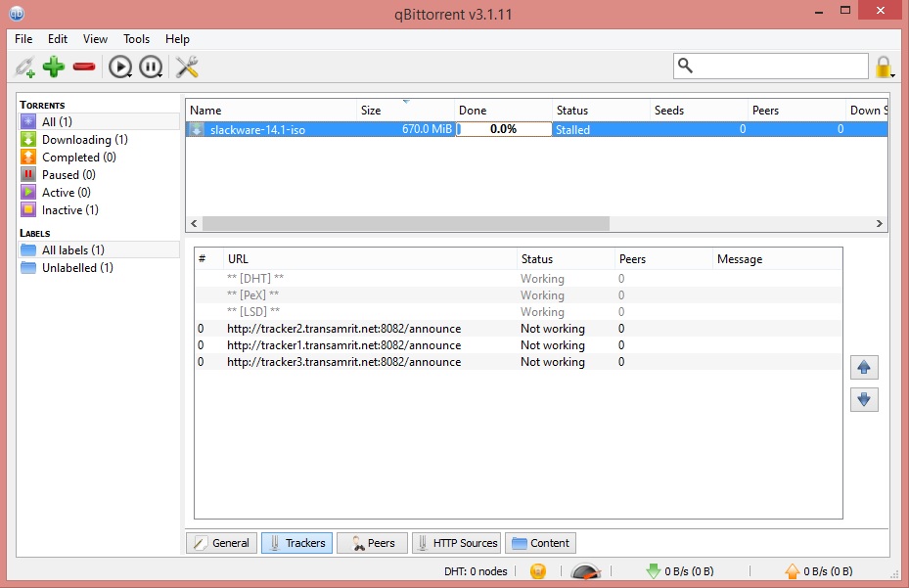Click the add torrent link icon
The width and height of the screenshot is (909, 588).
pyautogui.click(x=24, y=67)
